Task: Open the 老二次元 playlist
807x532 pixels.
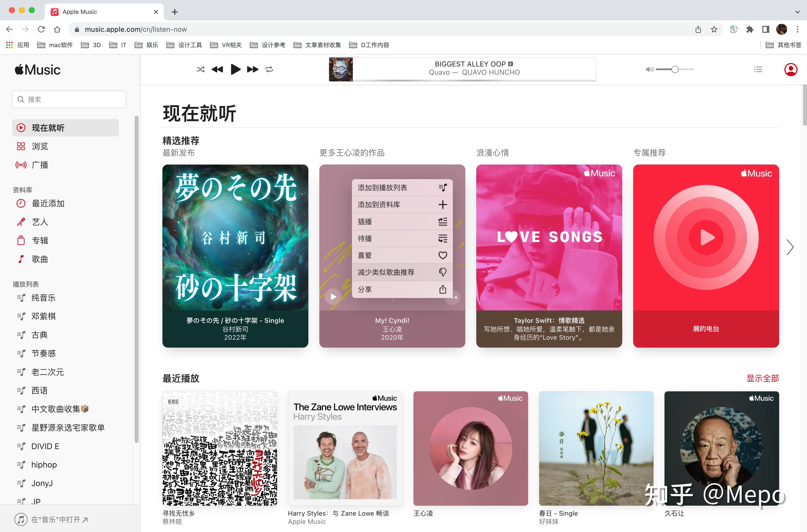Action: point(66,372)
